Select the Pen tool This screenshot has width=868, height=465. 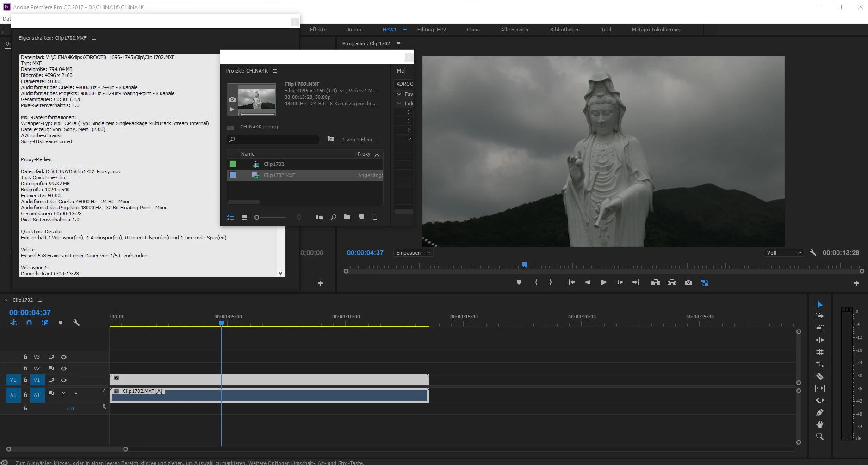click(820, 412)
